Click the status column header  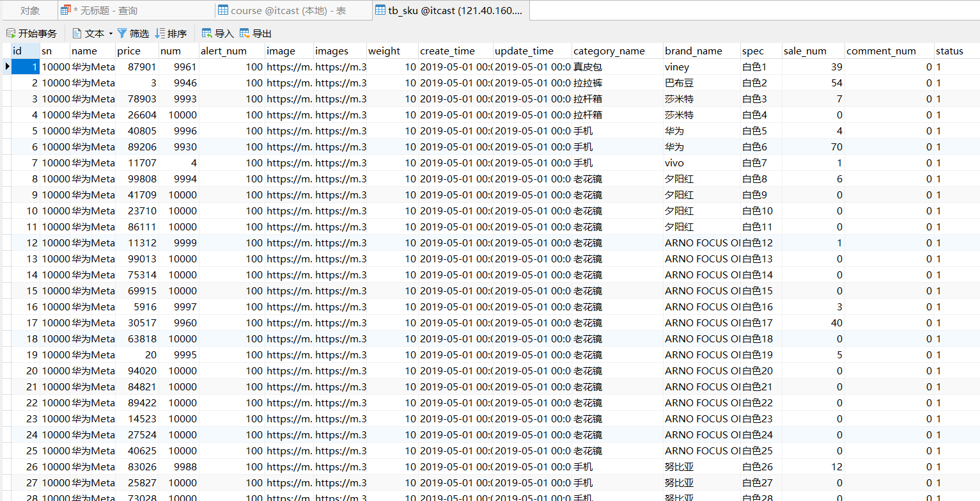pyautogui.click(x=957, y=51)
